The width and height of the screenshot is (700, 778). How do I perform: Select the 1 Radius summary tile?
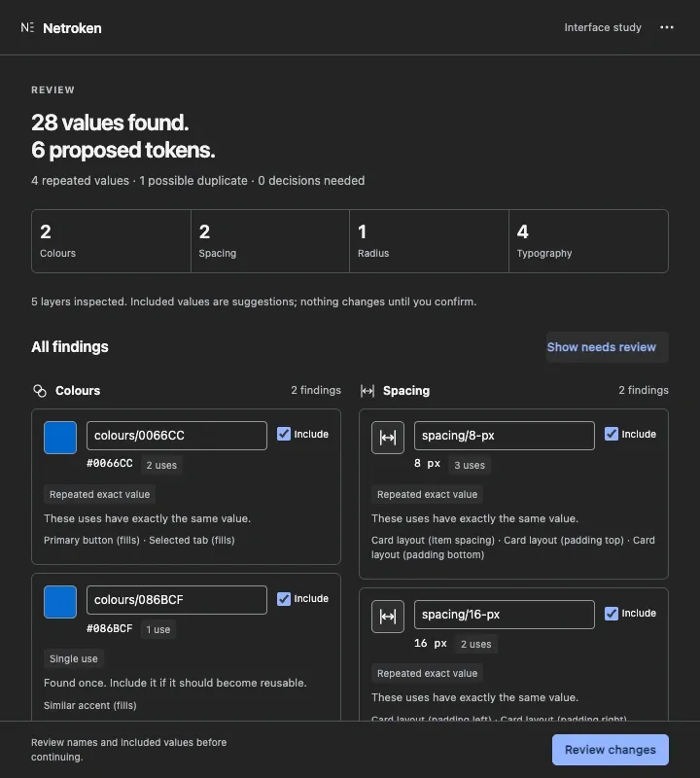tap(429, 241)
